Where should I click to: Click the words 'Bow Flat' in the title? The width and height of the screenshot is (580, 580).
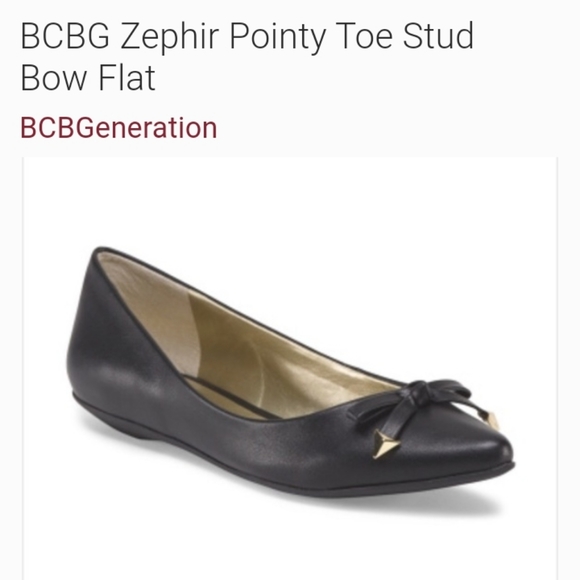88,77
